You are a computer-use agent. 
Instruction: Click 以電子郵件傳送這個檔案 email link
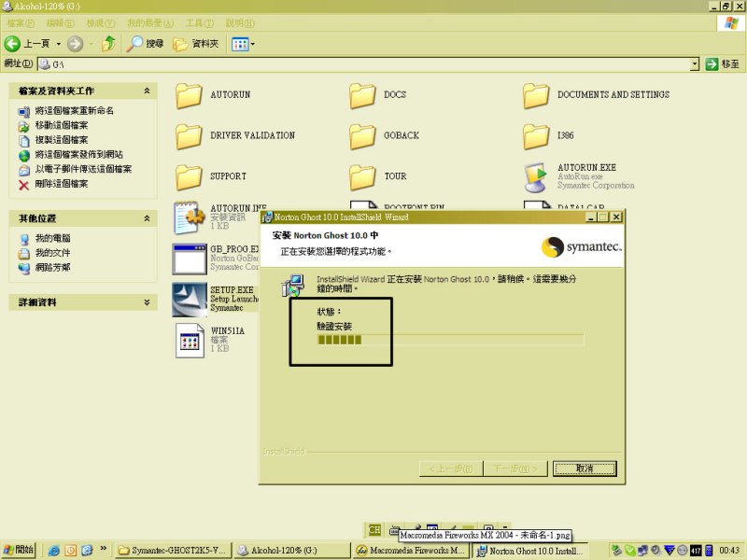coord(83,169)
